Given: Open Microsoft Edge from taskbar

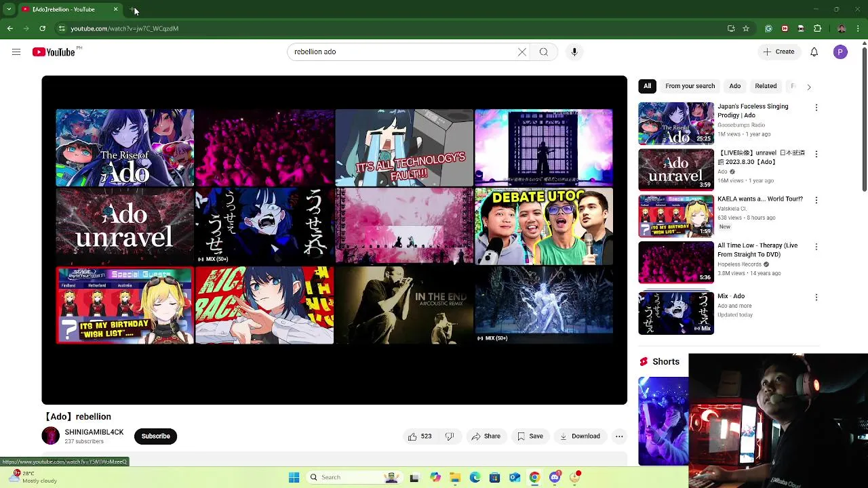Looking at the screenshot, I should (475, 477).
